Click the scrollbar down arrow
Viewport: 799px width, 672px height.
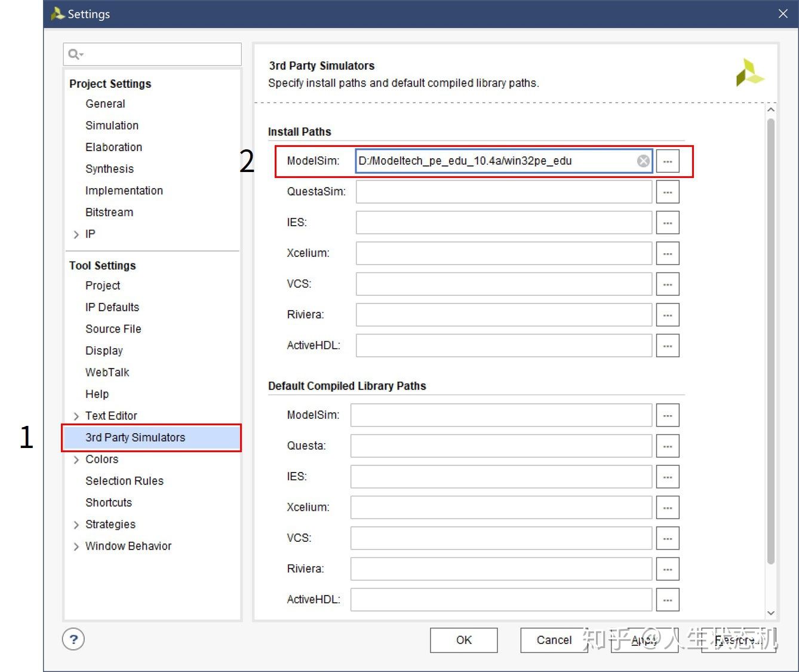click(771, 613)
